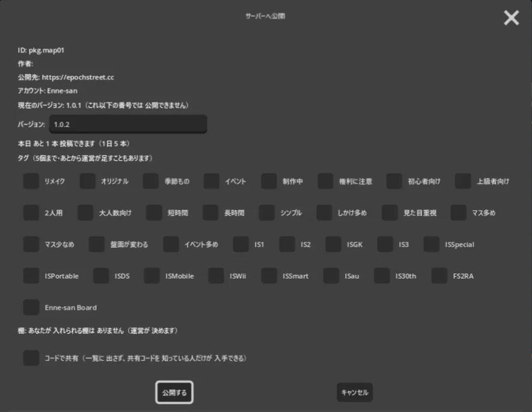Click the ID: pkg.map01 text

(x=41, y=51)
